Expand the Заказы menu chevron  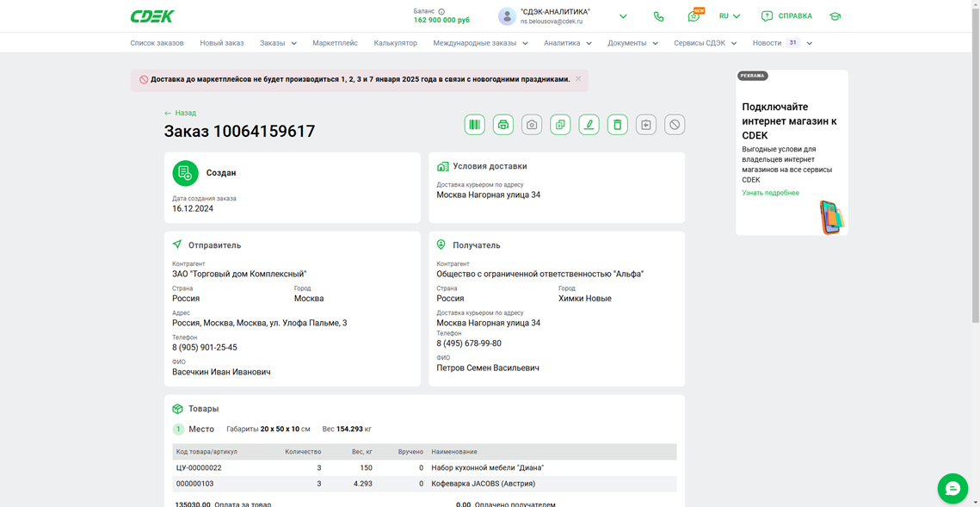[x=293, y=41]
